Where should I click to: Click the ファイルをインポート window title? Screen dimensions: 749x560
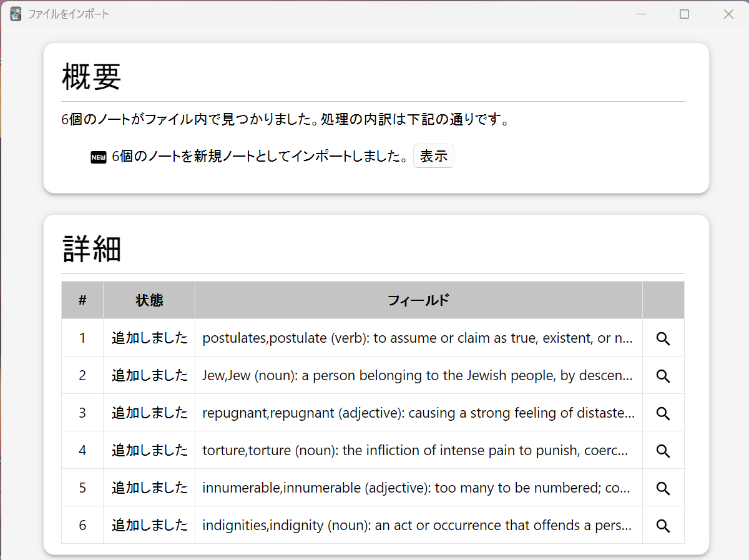[x=69, y=14]
